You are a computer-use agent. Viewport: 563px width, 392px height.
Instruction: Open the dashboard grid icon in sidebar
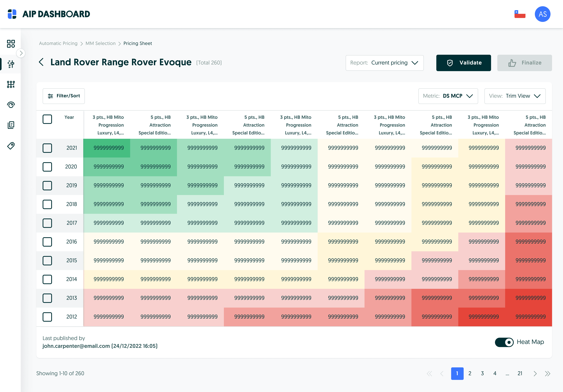pos(11,44)
